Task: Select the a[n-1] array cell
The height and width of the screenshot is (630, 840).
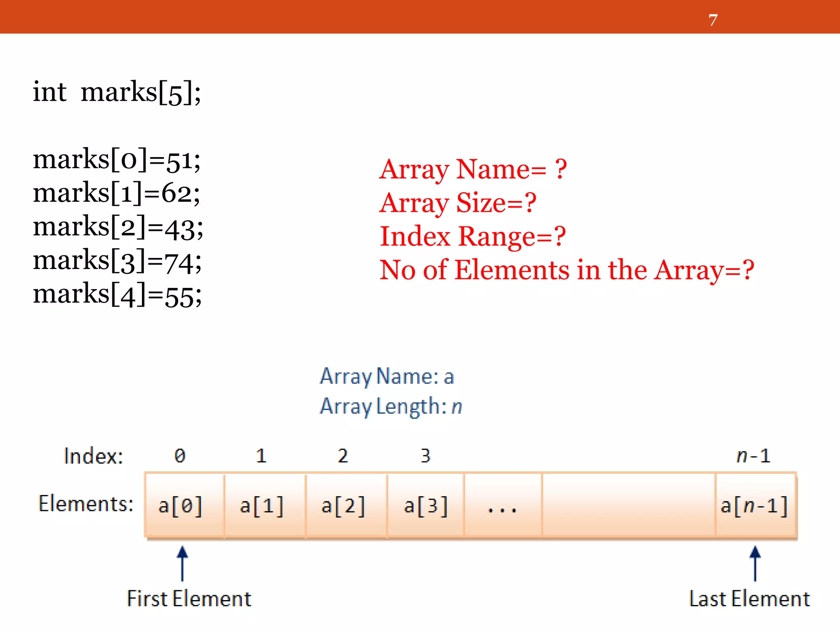Action: [756, 505]
